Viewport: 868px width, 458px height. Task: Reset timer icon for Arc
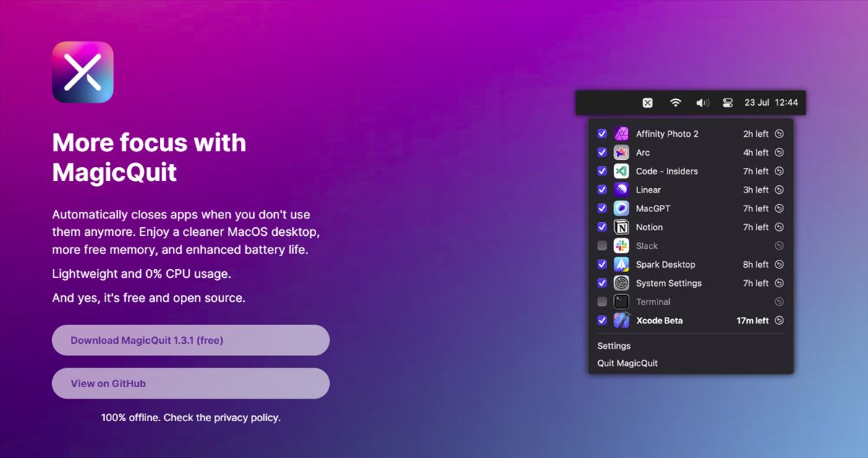[779, 153]
